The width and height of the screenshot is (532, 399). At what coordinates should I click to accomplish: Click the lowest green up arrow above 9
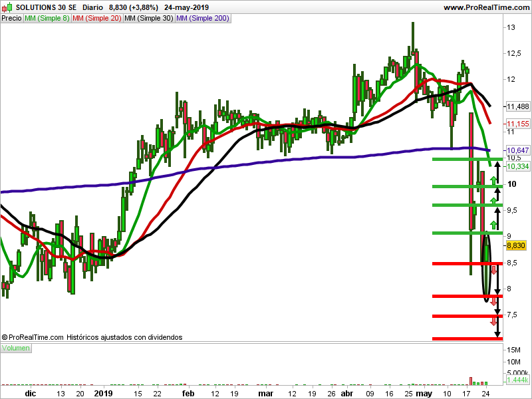pyautogui.click(x=493, y=225)
